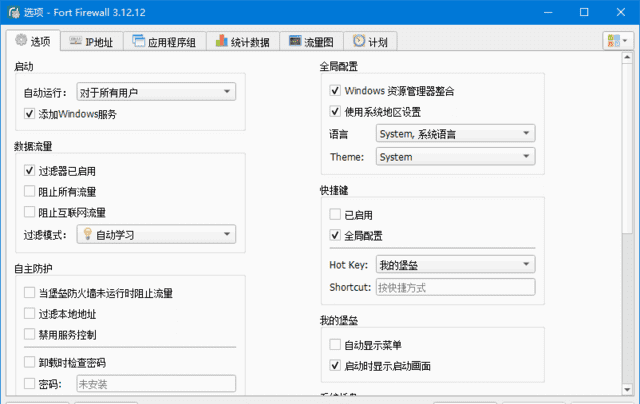
Task: Expand the Hot Key dropdown
Action: (456, 264)
